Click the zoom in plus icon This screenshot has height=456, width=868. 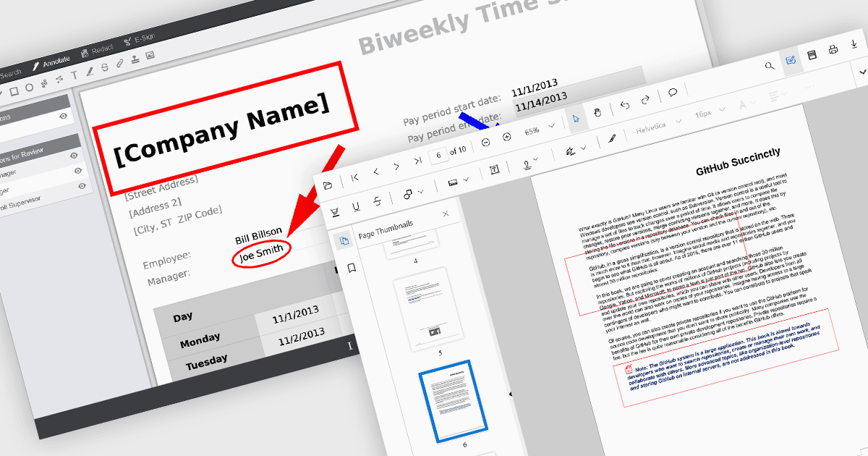tap(506, 137)
